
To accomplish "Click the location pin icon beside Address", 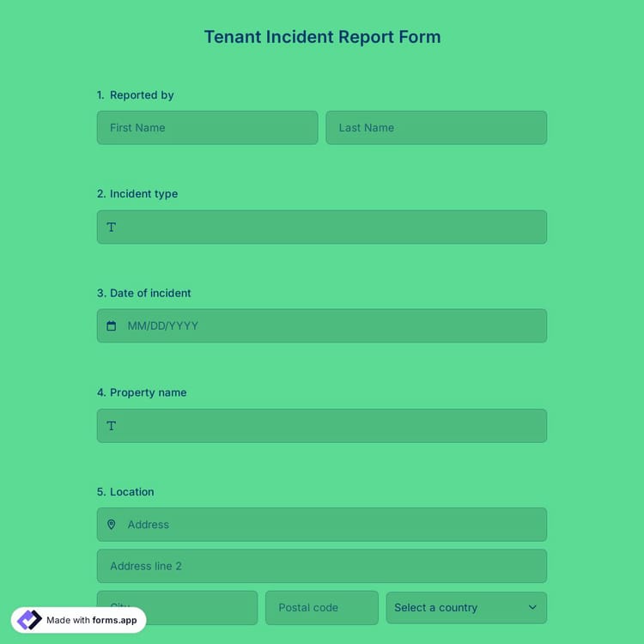I will pyautogui.click(x=111, y=525).
